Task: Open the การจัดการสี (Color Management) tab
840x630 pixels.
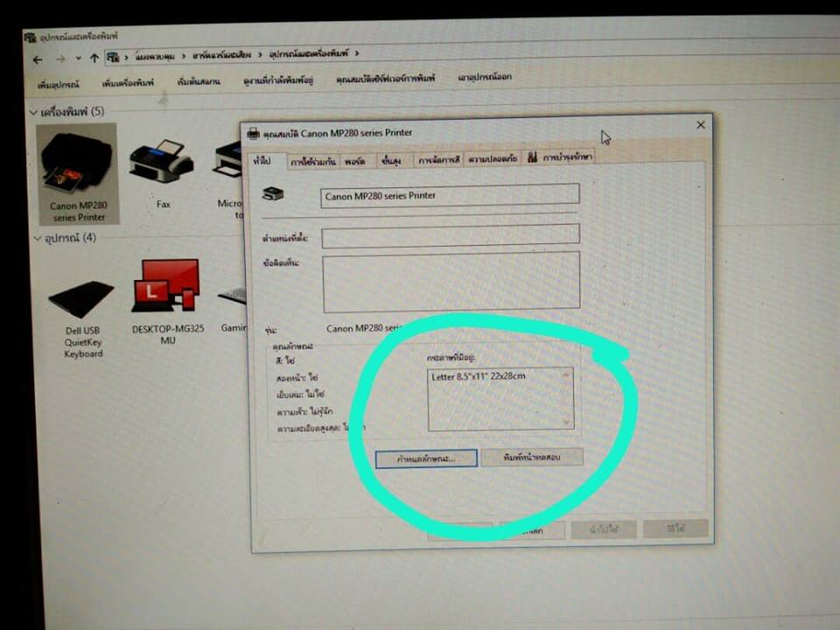Action: click(438, 159)
